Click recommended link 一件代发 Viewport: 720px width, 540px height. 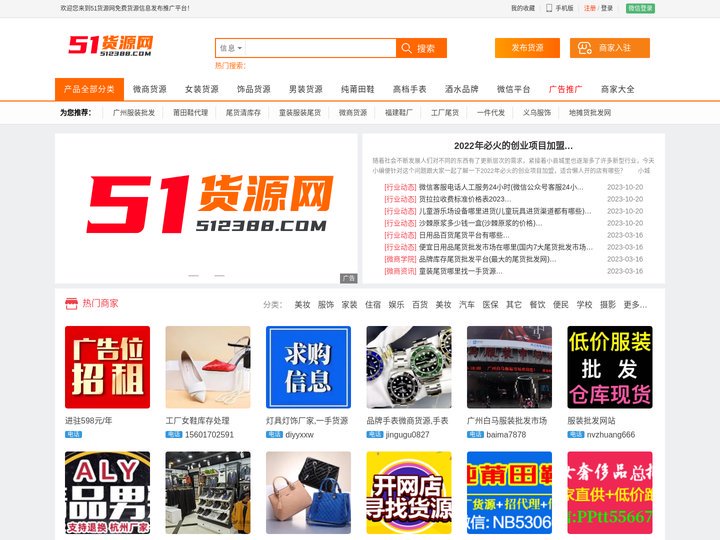tap(491, 112)
